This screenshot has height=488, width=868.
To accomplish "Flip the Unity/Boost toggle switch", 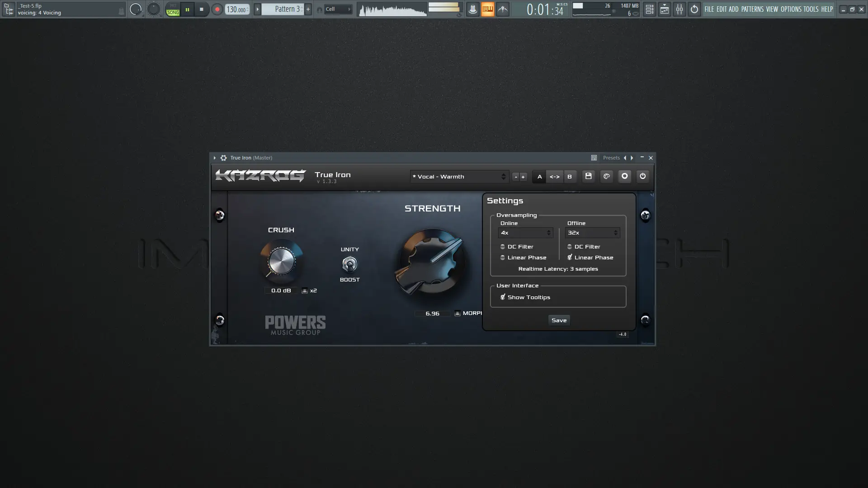I will pos(349,264).
